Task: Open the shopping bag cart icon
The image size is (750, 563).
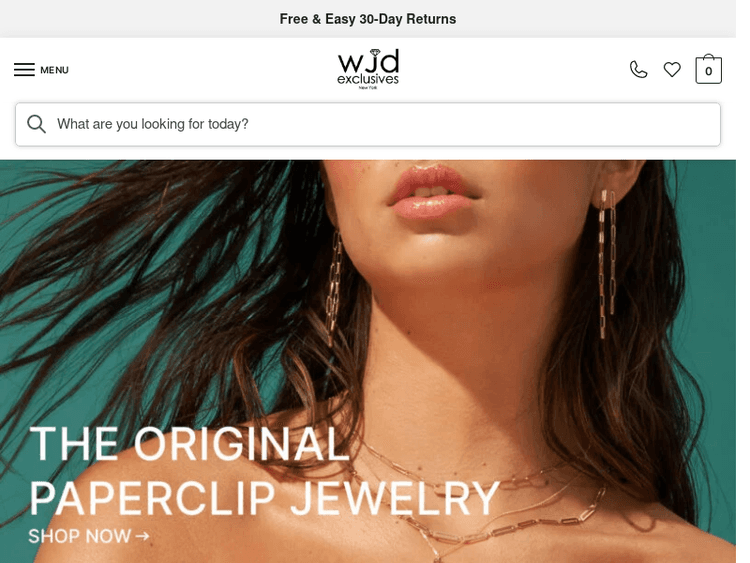Action: (708, 69)
